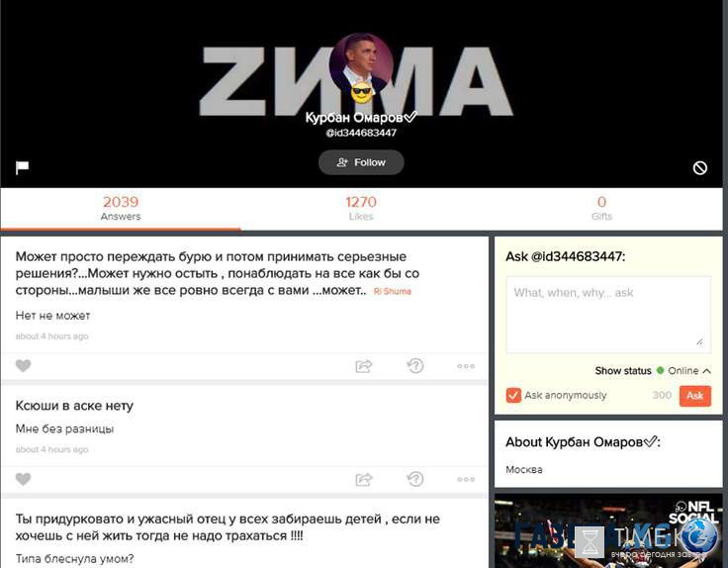Like the answer "Мне без разницы"

point(23,479)
